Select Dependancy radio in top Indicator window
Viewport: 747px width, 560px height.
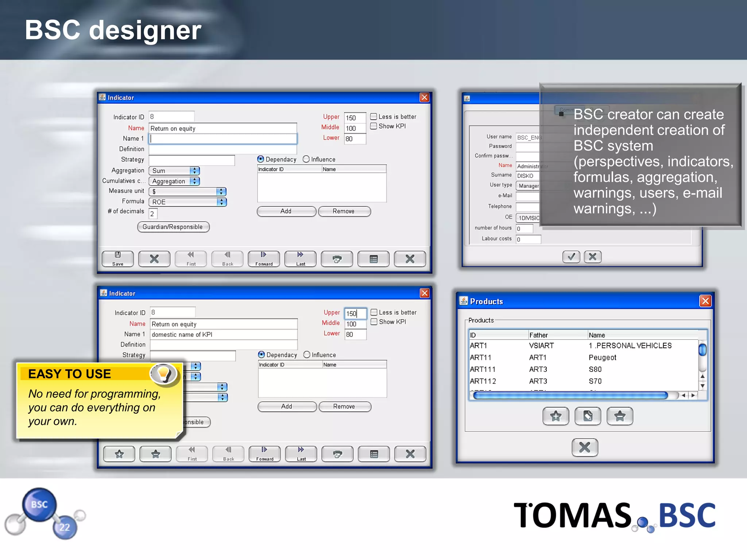[x=260, y=159]
